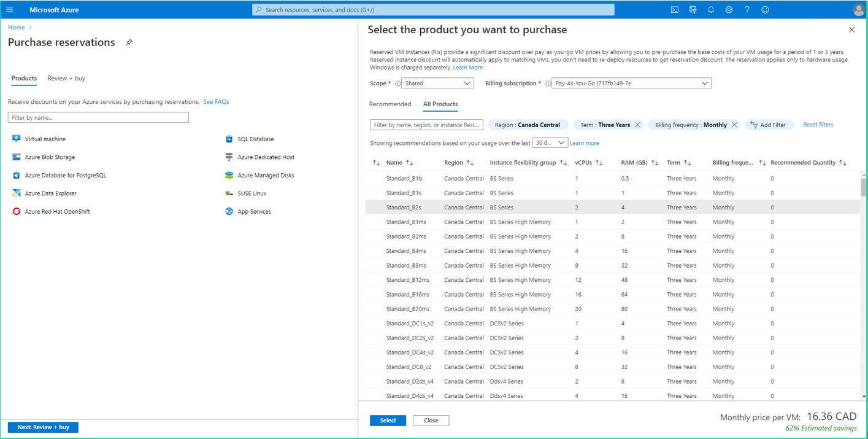Remove the Term Three Years filter

638,125
